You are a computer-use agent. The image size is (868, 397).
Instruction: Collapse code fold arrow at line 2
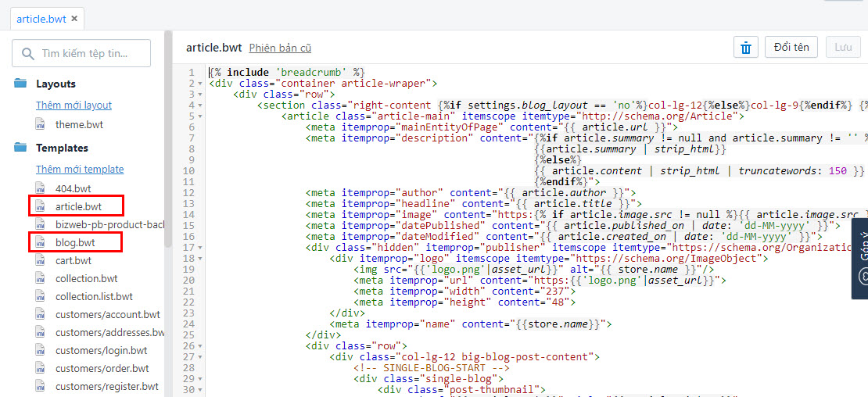(x=200, y=84)
